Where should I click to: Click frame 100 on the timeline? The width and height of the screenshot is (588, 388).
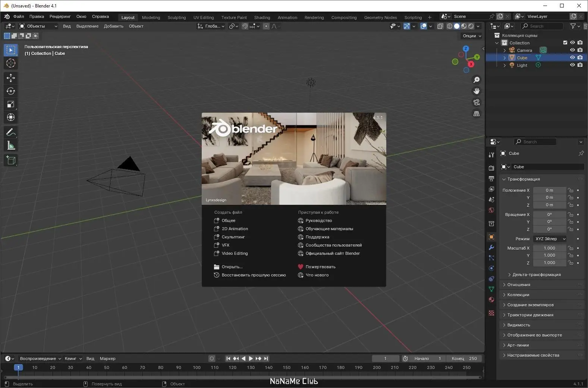196,367
